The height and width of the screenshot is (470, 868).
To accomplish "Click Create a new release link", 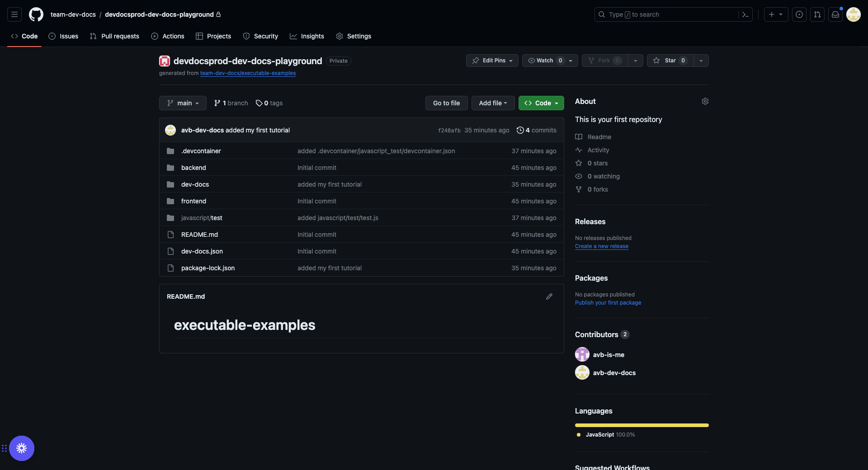I will [x=601, y=246].
